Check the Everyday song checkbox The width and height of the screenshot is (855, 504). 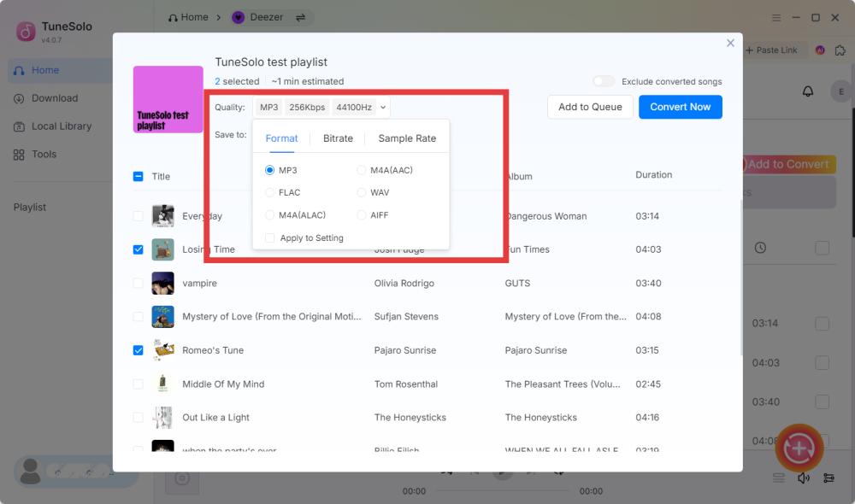138,216
